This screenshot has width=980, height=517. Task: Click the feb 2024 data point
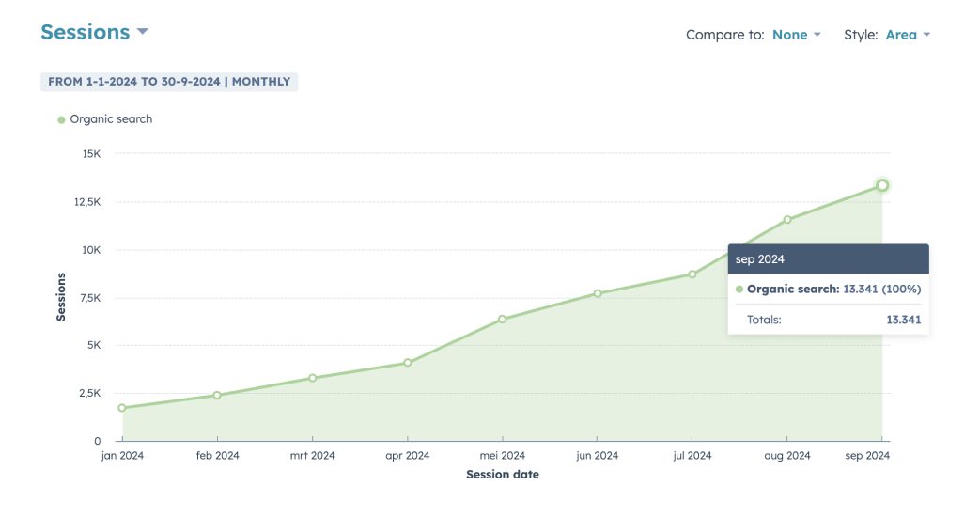coord(217,395)
